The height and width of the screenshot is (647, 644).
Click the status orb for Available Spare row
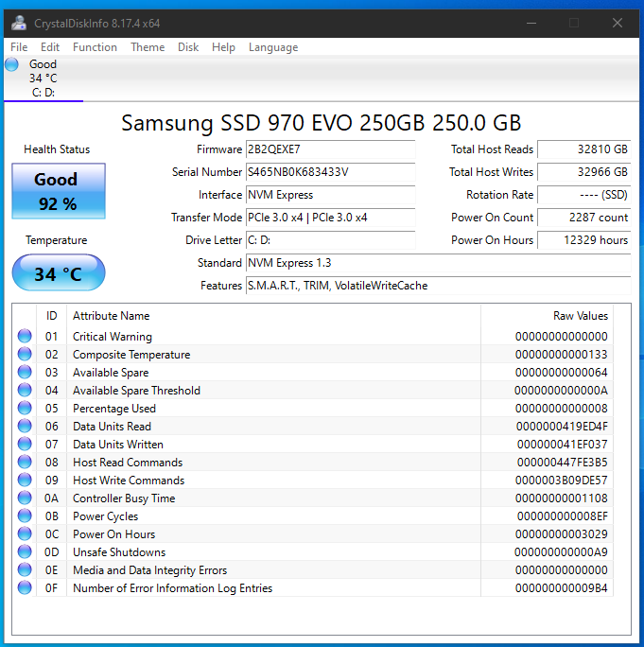(x=25, y=372)
